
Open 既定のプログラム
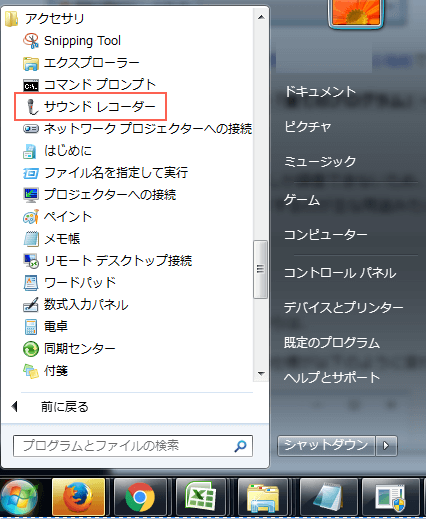coord(332,343)
